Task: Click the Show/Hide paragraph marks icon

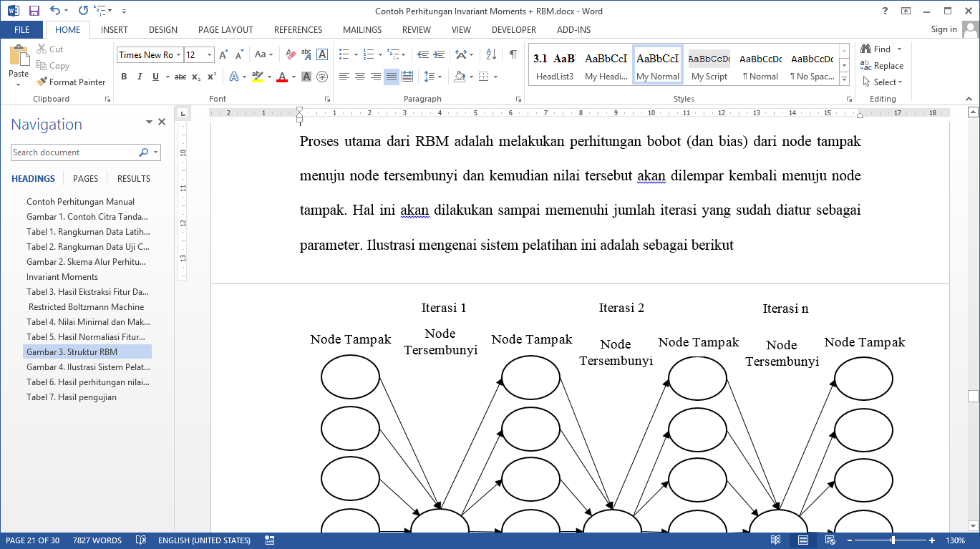Action: point(513,54)
